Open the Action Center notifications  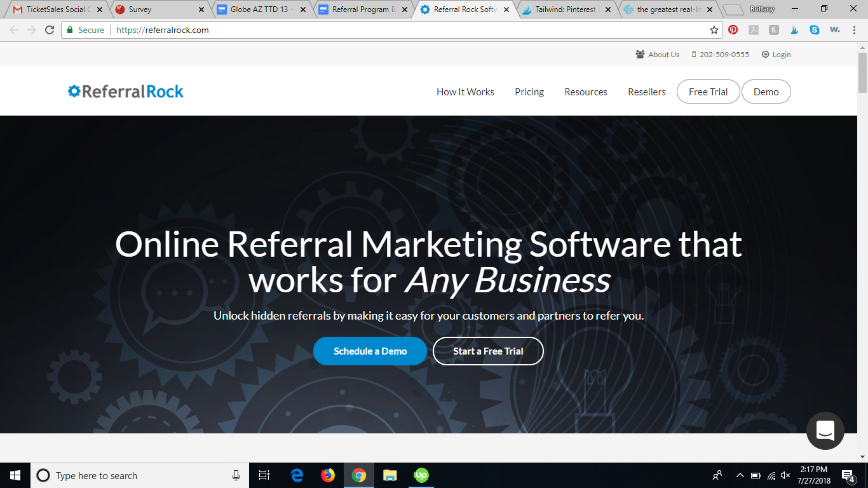pyautogui.click(x=848, y=475)
